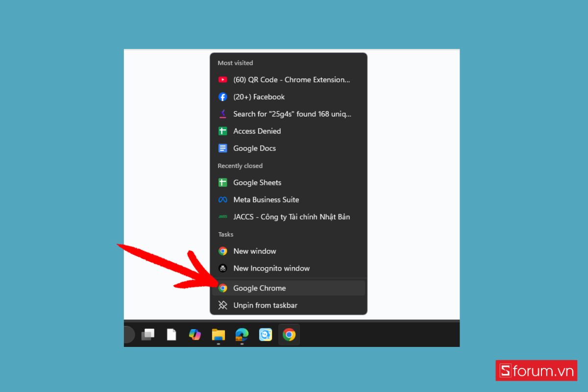Open File Explorer from the taskbar

[x=219, y=335]
